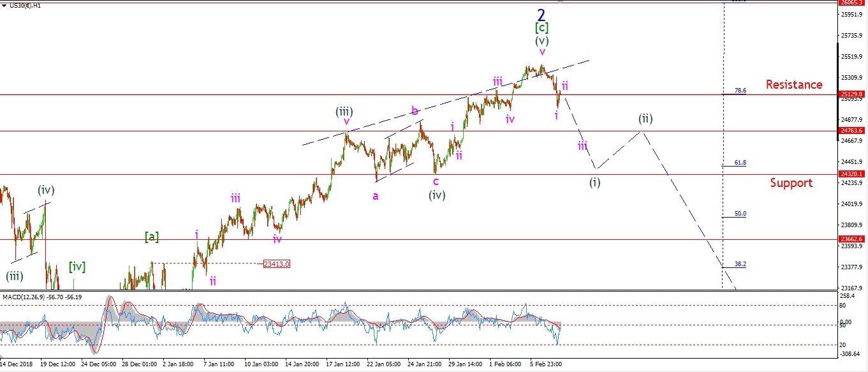Screen dimensions: 868x372
Task: Select the projected (ii) wave label
Action: pos(645,119)
